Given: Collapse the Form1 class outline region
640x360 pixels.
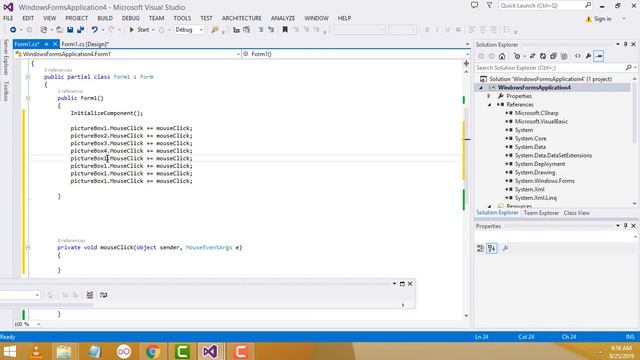Looking at the screenshot, I should tap(28, 77).
